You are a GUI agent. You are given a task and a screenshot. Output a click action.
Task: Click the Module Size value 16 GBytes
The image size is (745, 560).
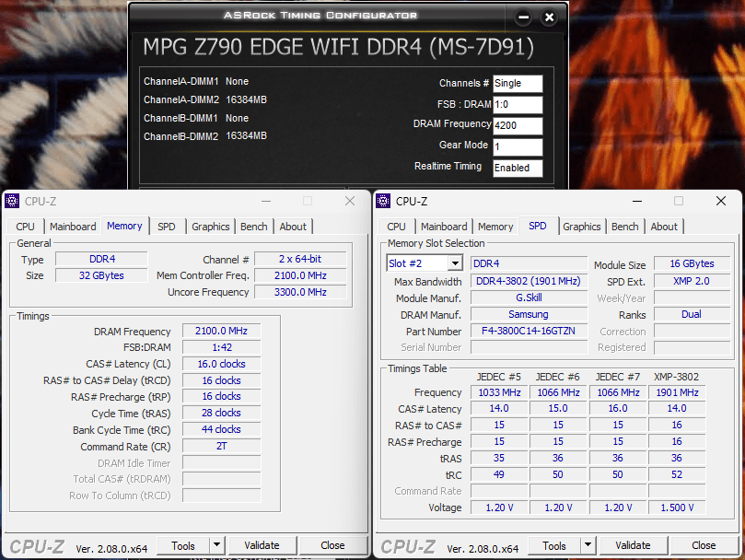[692, 263]
